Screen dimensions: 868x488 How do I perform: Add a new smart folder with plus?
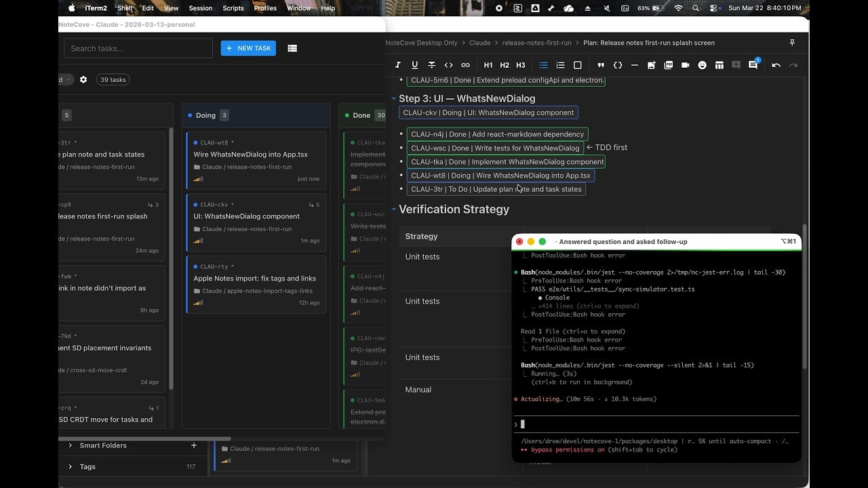click(194, 445)
